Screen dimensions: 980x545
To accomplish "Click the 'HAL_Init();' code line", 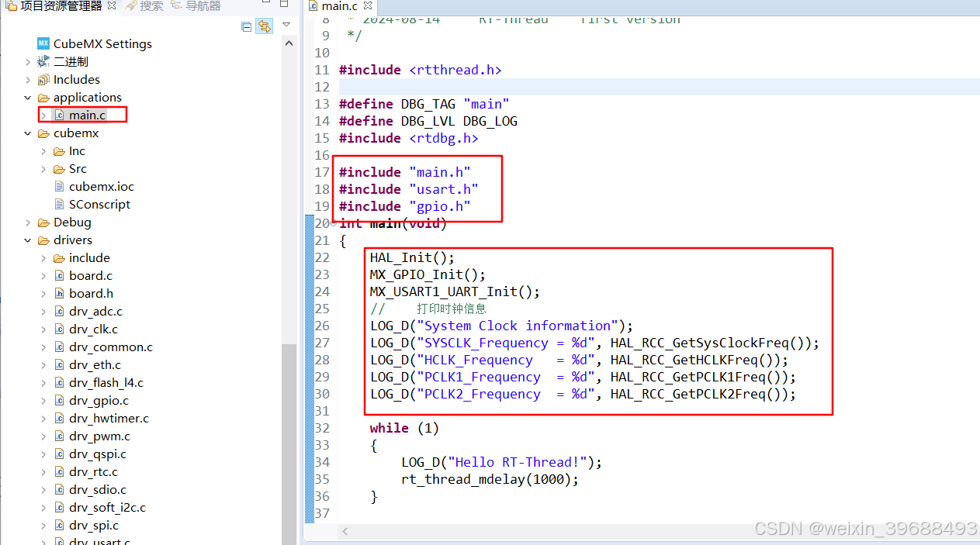I will pos(412,257).
